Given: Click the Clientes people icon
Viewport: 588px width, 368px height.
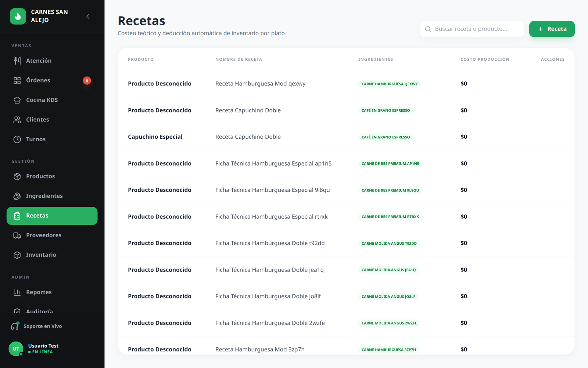Looking at the screenshot, I should (x=17, y=120).
